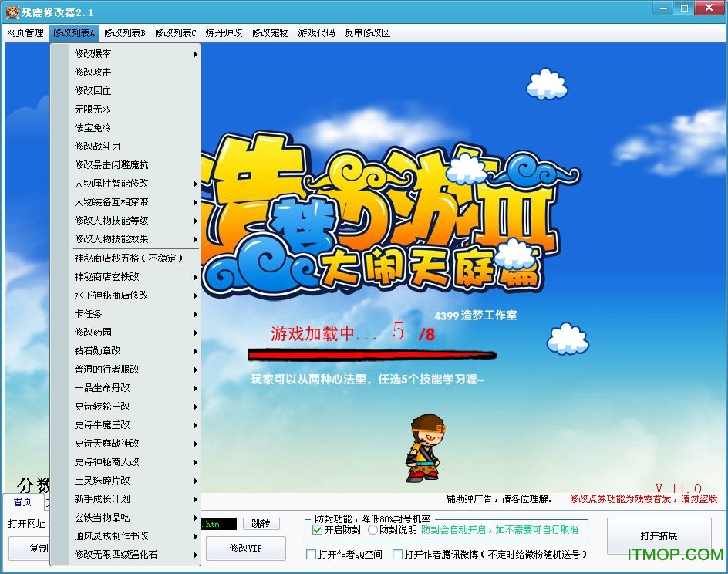This screenshot has width=728, height=574.
Task: Check 打开作者腾讯微博 checkbox
Action: click(397, 555)
